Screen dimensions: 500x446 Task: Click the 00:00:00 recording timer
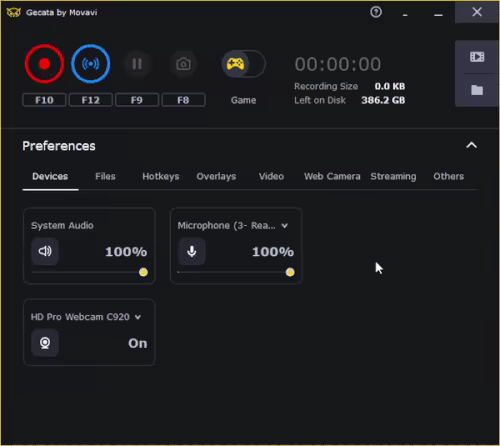338,64
